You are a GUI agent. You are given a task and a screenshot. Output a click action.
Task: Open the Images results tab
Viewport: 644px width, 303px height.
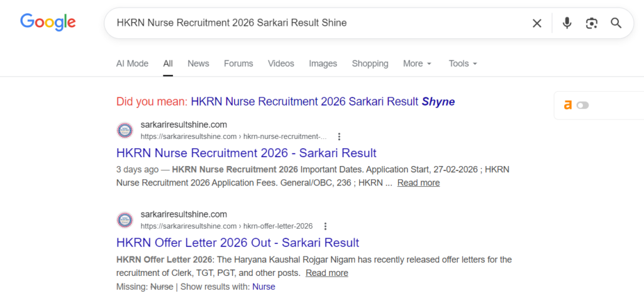(x=323, y=63)
